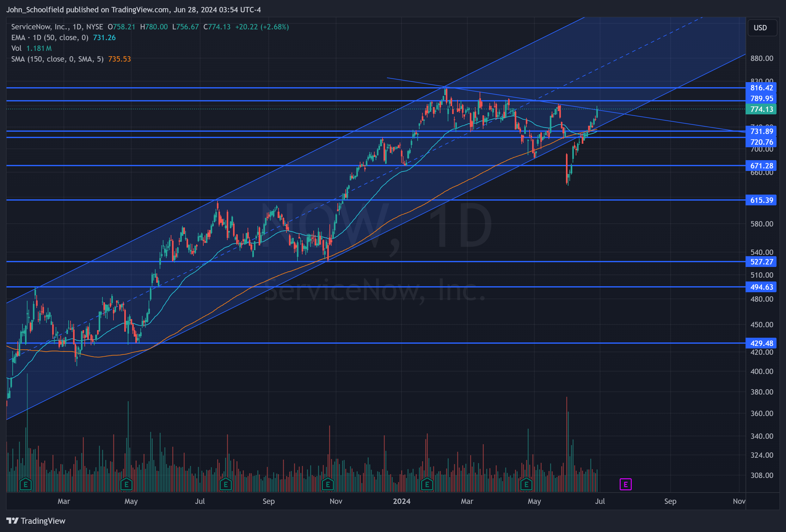The height and width of the screenshot is (532, 786).
Task: Click the TradingView logo at bottom left
Action: tap(36, 521)
